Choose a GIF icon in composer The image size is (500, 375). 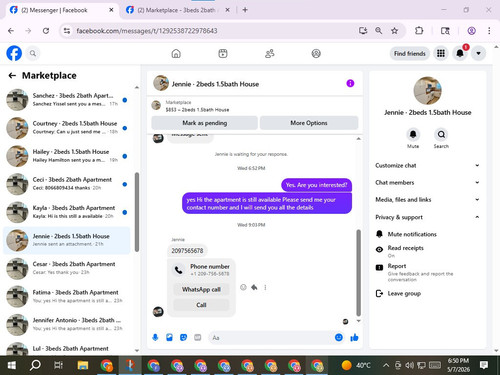[x=198, y=338]
